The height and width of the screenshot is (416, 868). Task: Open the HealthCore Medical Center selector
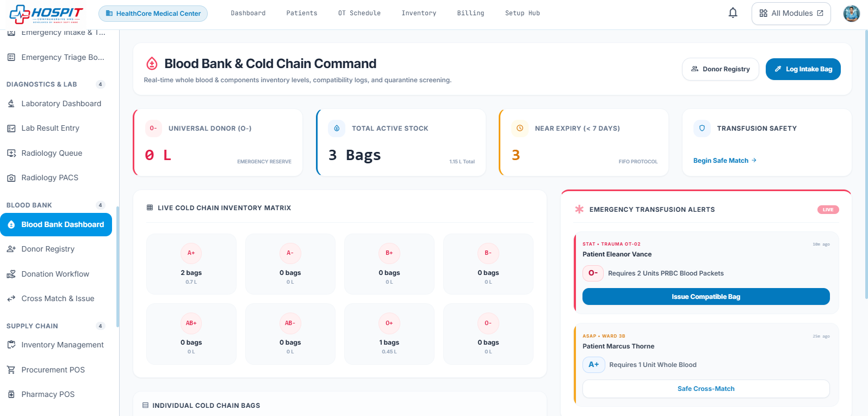[x=153, y=13]
